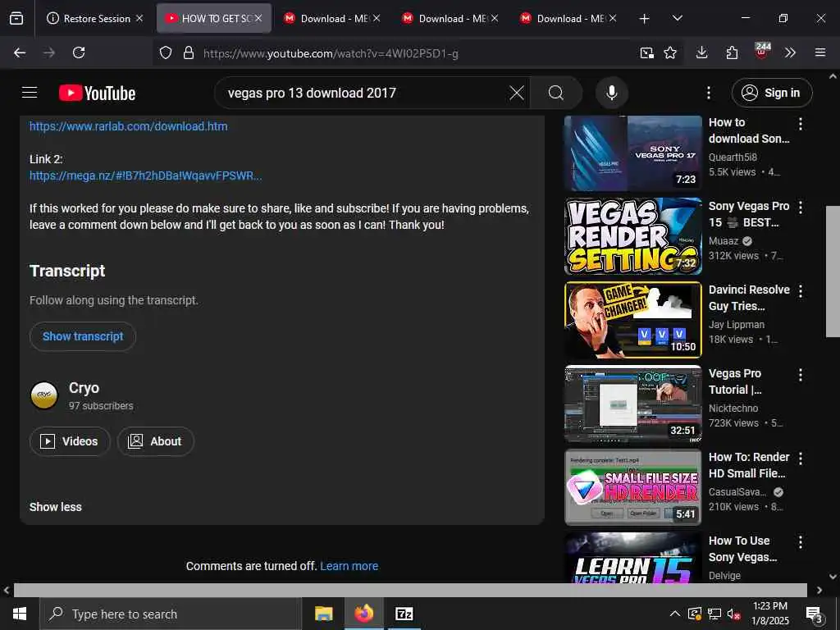Open Sony Vegas Pro 17 download thumbnail
Viewport: 840px width, 630px height.
coord(633,153)
